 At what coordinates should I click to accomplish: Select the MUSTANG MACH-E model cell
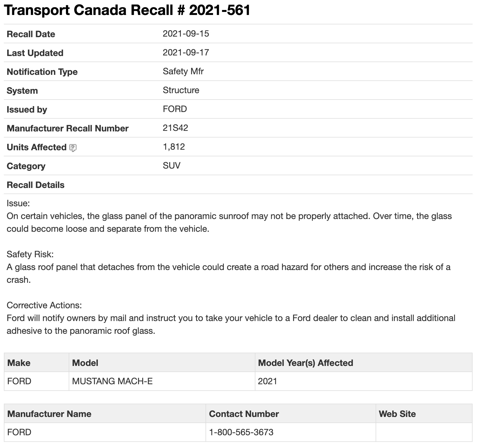[x=112, y=381]
